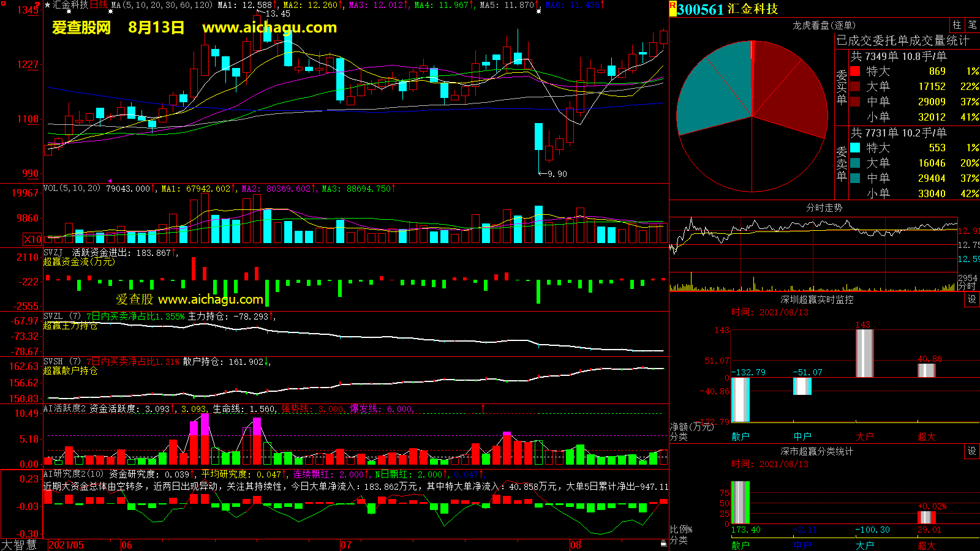
Task: Open 设 settings for 深市超赢分类统计 panel
Action: (x=971, y=451)
